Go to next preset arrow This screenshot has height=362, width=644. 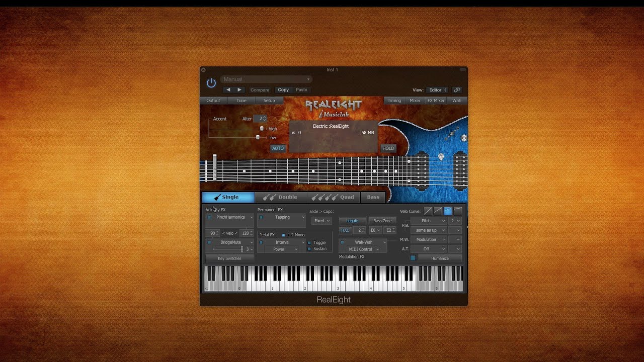239,89
